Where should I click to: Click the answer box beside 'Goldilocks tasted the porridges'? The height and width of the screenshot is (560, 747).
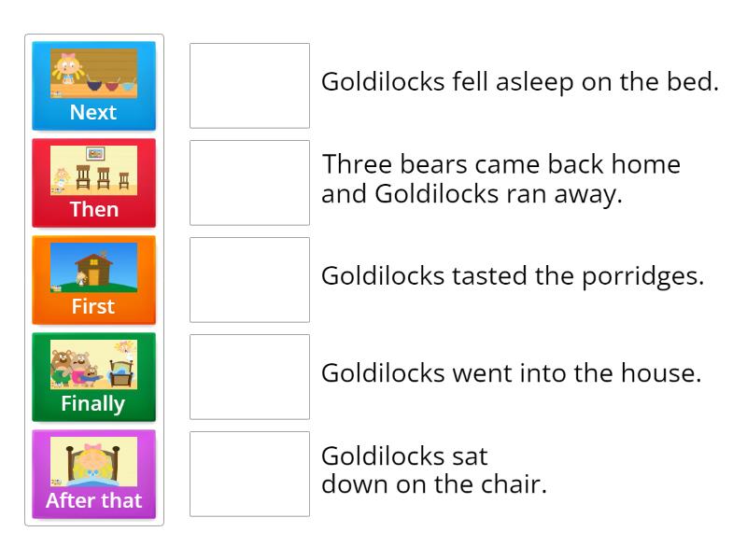249,280
